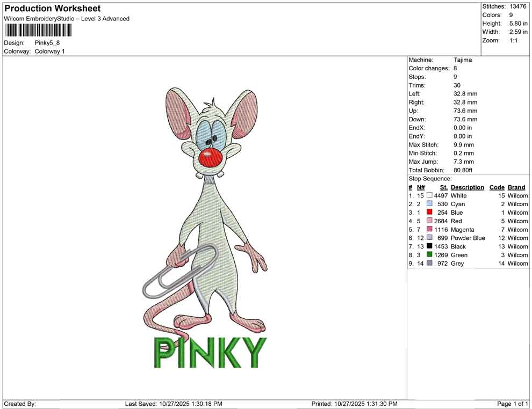
Task: Click the Page 1 of 1 indicator
Action: [x=512, y=404]
